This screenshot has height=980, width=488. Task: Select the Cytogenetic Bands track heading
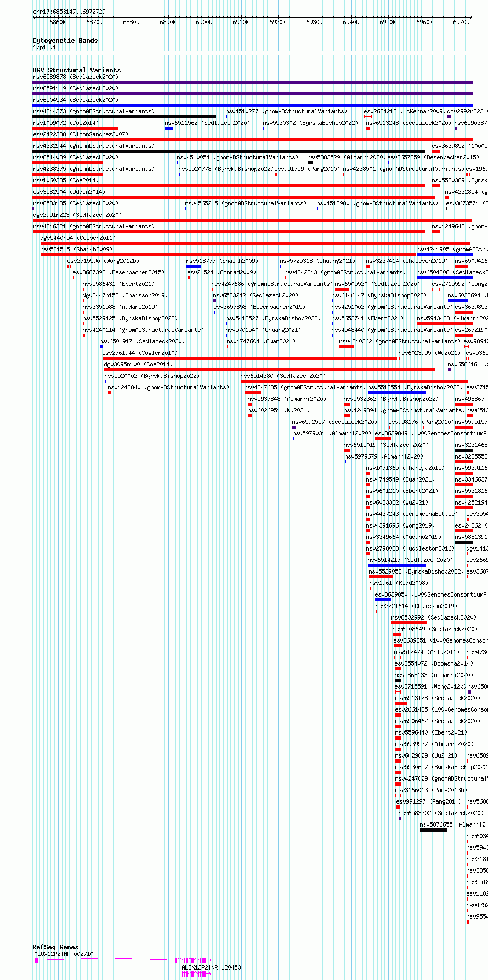[65, 41]
